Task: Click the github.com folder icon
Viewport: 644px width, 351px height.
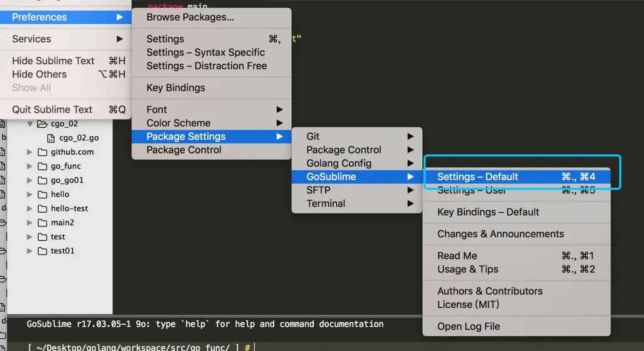Action: tap(42, 152)
